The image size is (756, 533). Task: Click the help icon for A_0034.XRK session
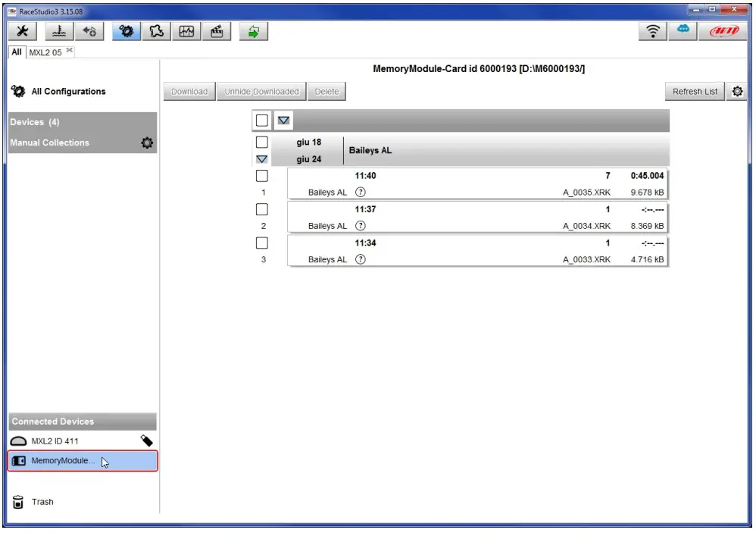tap(361, 226)
